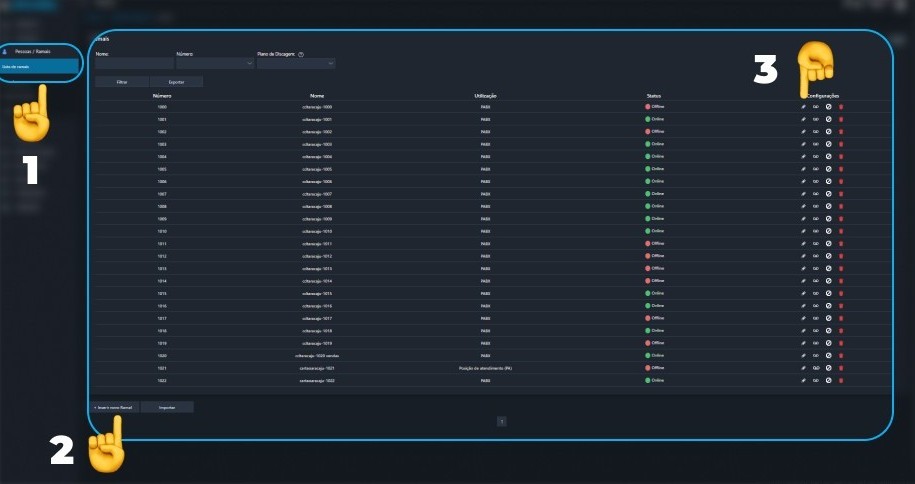
Task: Click the Status column header
Action: pos(654,96)
